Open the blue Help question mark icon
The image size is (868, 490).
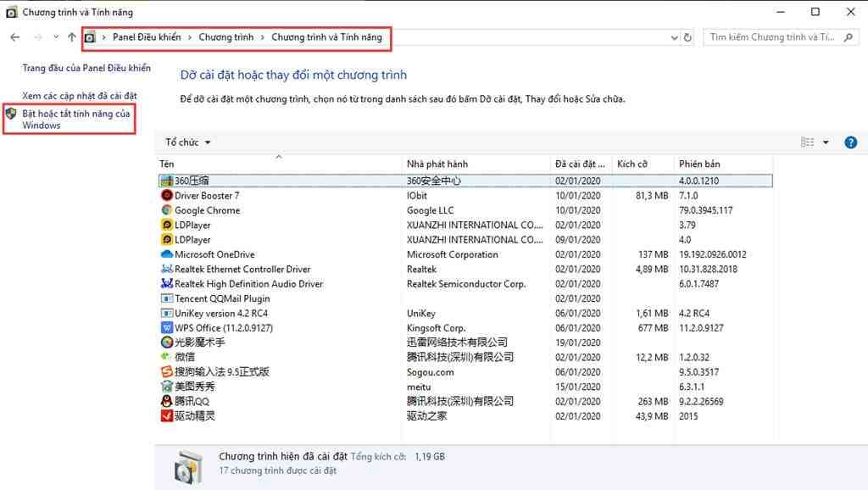click(x=850, y=142)
